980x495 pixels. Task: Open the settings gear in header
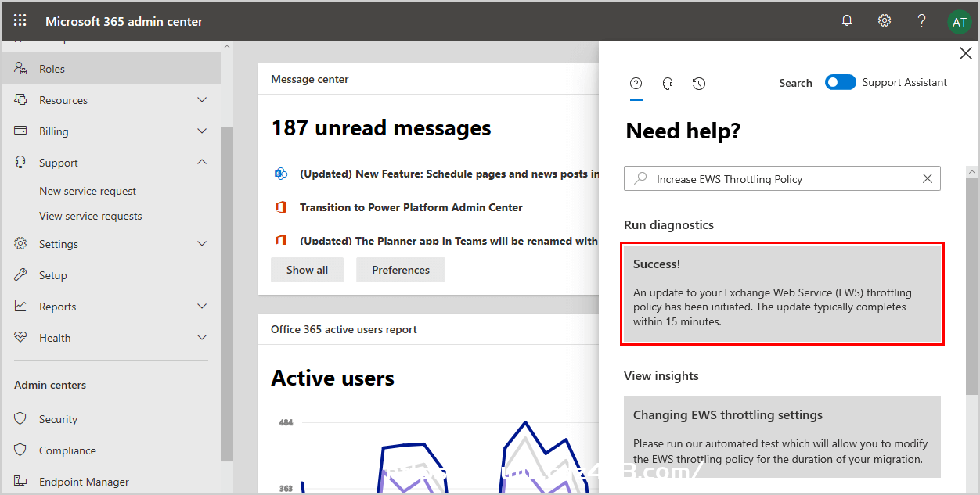885,21
